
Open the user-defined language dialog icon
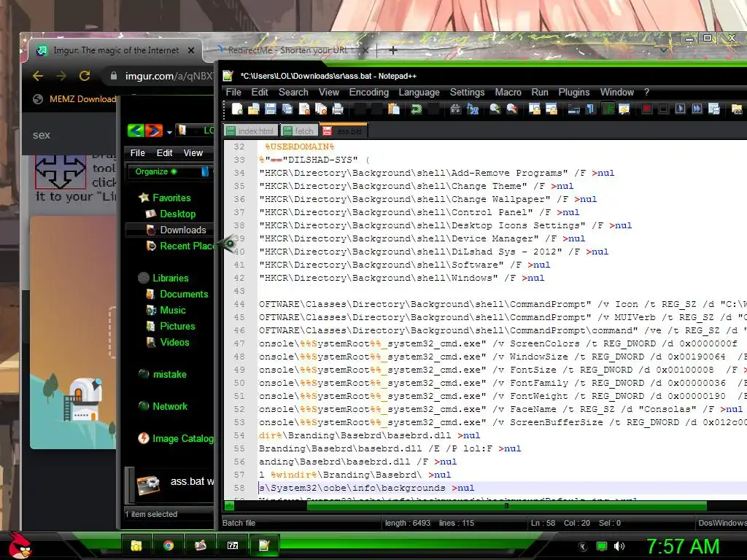click(x=624, y=109)
